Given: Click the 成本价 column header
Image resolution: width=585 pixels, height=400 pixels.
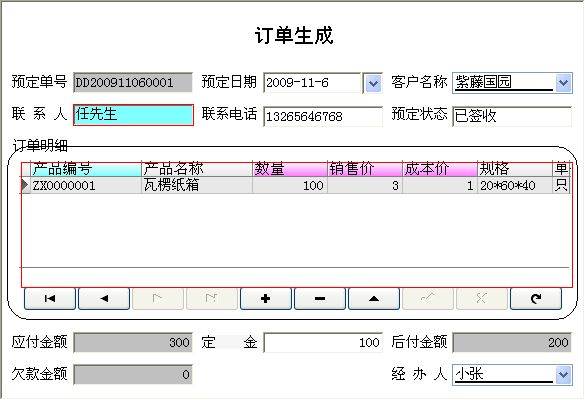Looking at the screenshot, I should (440, 169).
